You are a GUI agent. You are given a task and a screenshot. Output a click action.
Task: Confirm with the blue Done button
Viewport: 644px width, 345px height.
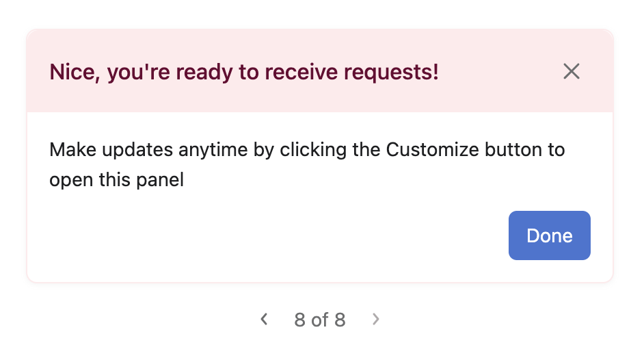point(549,235)
